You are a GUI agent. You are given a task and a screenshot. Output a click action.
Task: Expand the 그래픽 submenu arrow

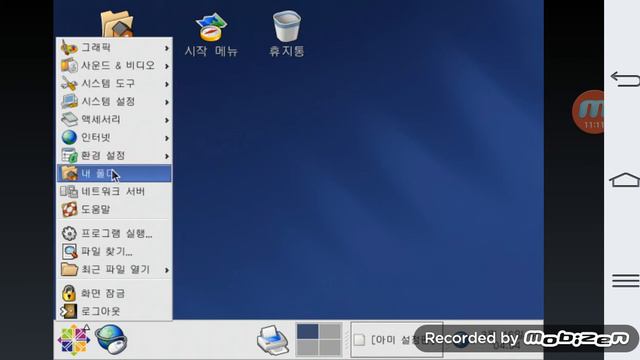coord(167,48)
